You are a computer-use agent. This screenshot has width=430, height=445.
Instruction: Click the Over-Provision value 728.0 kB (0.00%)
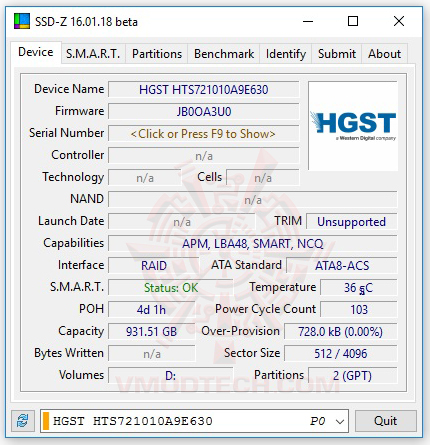pos(341,332)
